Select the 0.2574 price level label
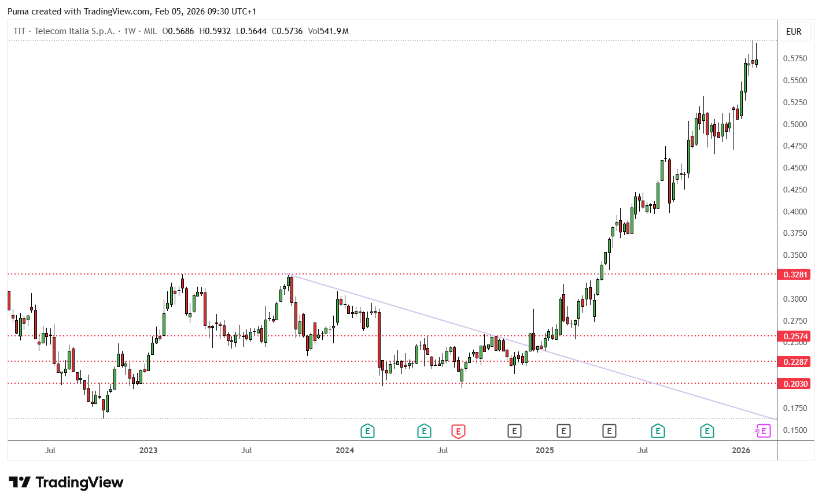 795,336
